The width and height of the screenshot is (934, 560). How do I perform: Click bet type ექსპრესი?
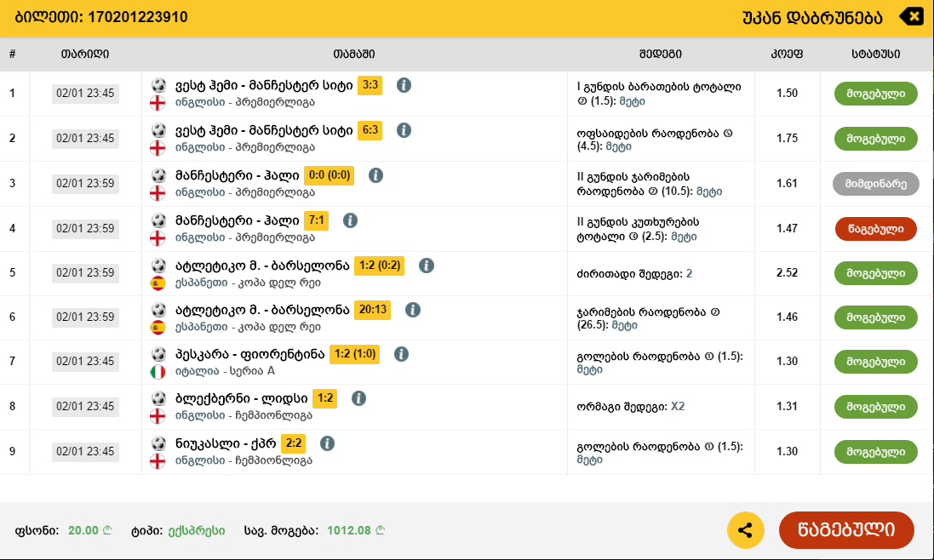(197, 531)
